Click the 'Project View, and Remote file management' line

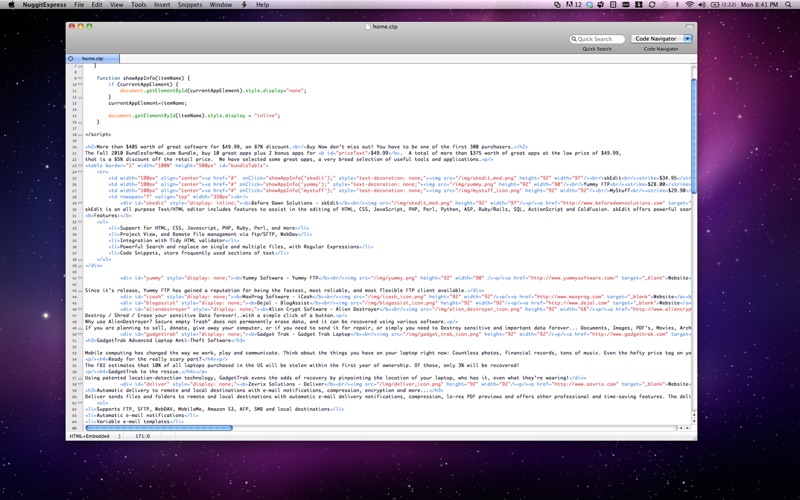pos(210,234)
